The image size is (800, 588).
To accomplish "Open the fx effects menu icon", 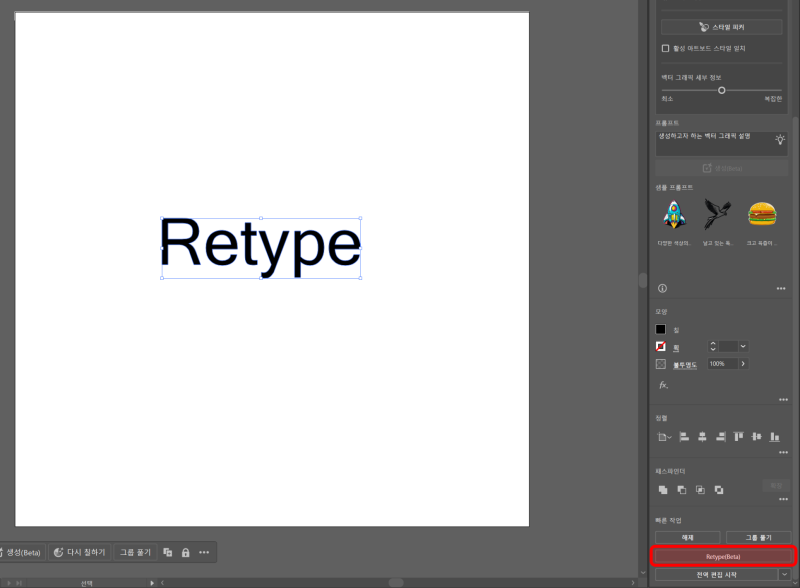I will [x=663, y=385].
